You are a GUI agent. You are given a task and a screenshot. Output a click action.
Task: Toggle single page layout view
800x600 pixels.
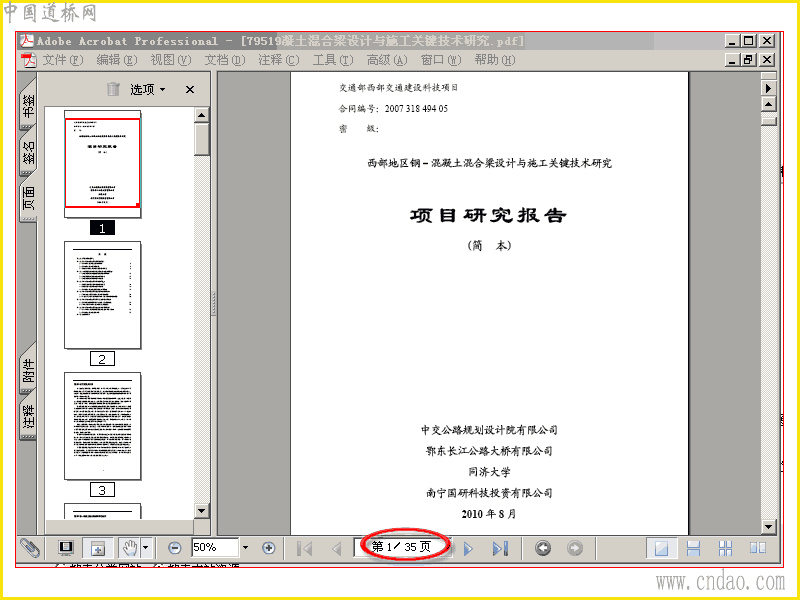pos(661,548)
